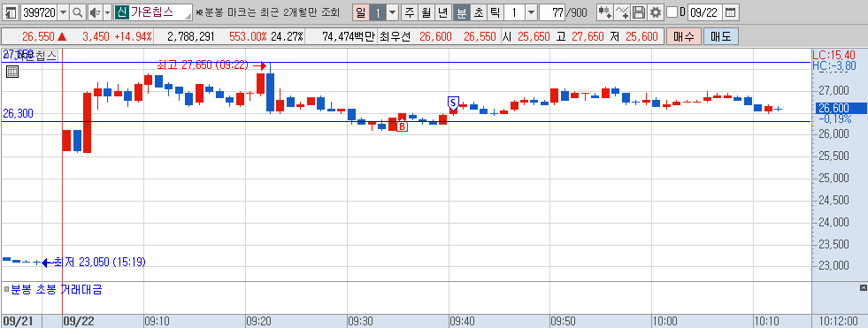Click the panel layout icon beside stock code

[12, 11]
